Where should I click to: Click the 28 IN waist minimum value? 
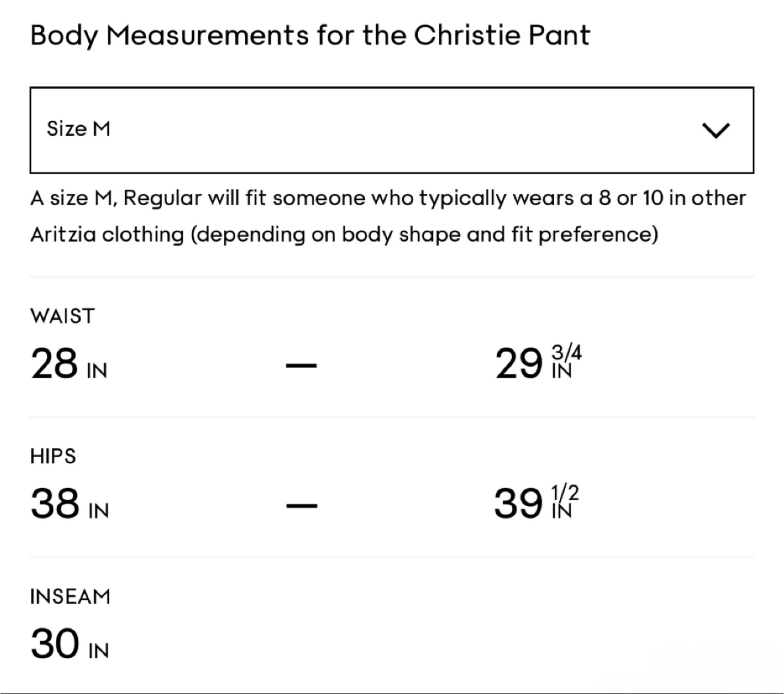[x=69, y=364]
